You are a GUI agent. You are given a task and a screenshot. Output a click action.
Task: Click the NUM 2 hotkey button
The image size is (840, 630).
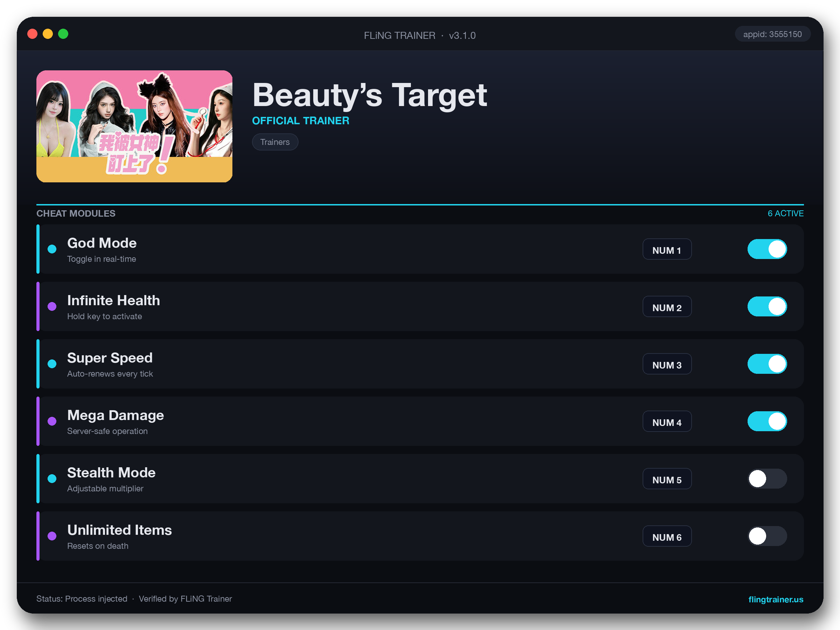667,307
